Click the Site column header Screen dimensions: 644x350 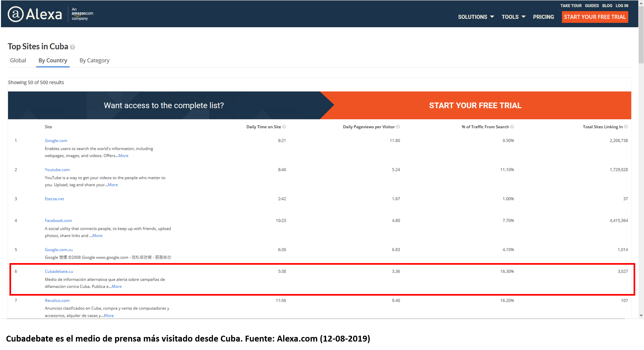48,127
